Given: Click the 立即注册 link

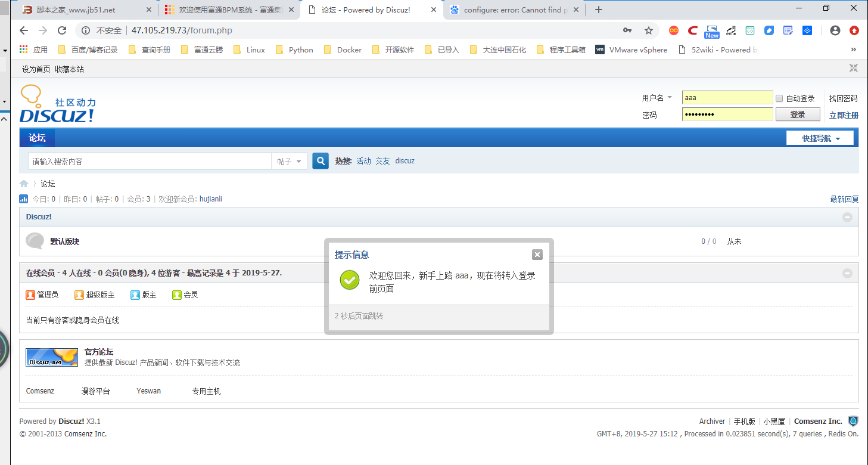Looking at the screenshot, I should [x=844, y=115].
